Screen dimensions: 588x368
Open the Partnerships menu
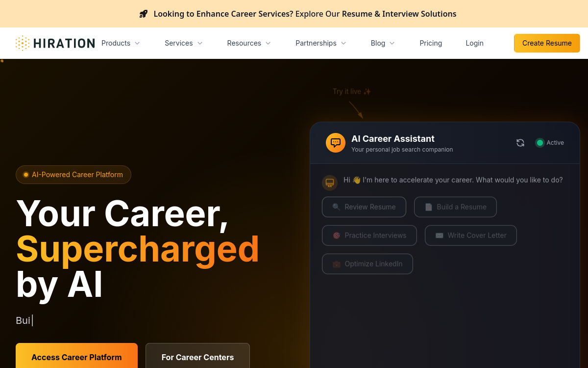[321, 43]
